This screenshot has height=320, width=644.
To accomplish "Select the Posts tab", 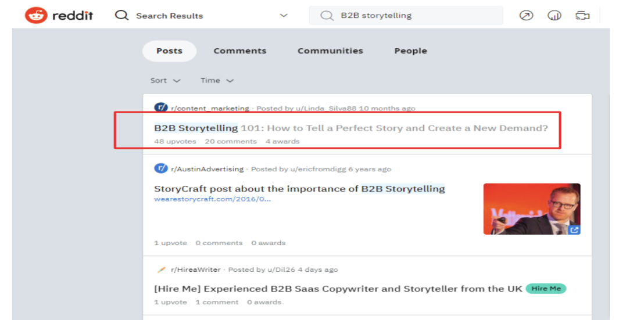I will 169,51.
